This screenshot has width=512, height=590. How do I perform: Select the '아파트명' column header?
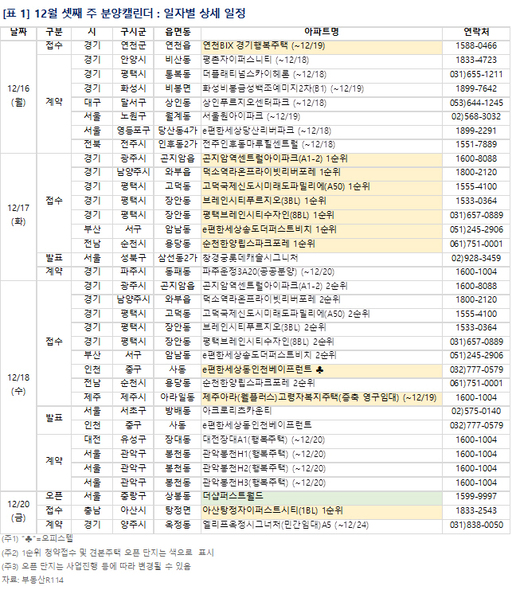tap(322, 32)
